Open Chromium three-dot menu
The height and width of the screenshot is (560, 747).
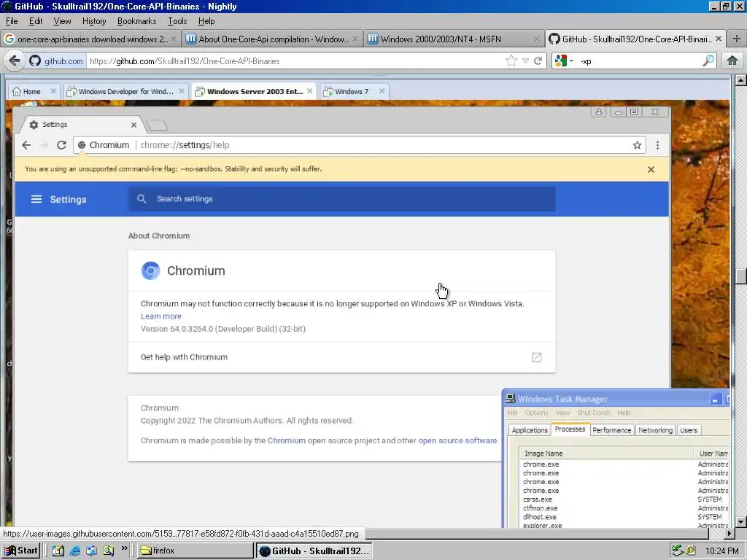tap(657, 145)
